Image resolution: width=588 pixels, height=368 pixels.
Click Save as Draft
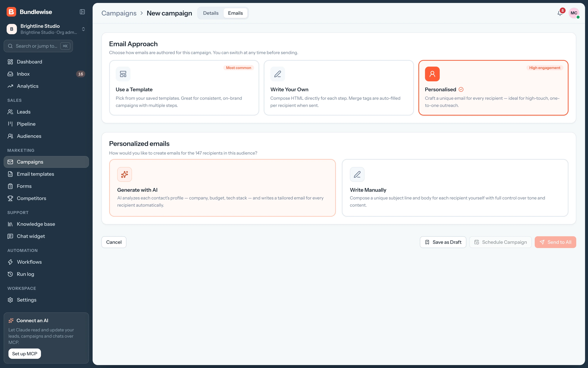[x=443, y=242]
